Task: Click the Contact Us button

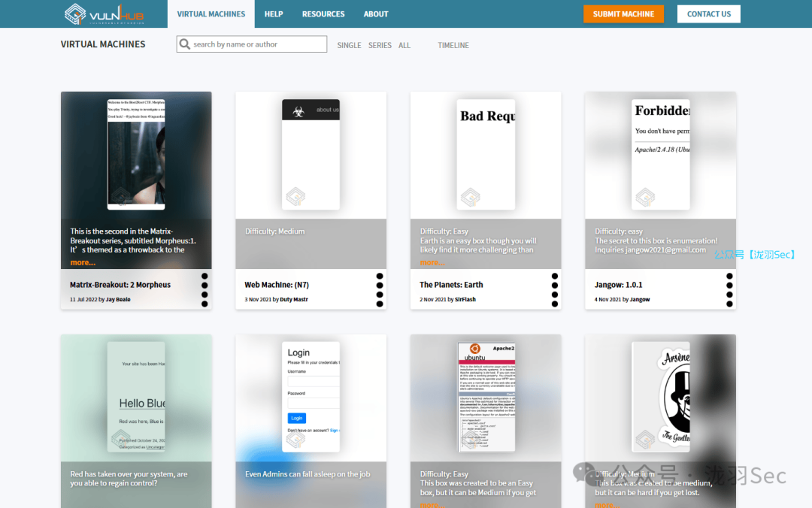Action: pos(708,14)
